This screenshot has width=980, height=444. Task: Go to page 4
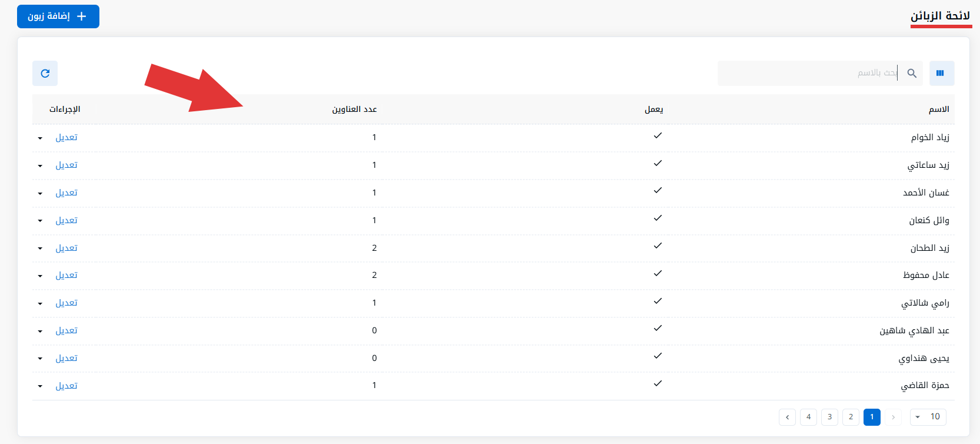[808, 417]
